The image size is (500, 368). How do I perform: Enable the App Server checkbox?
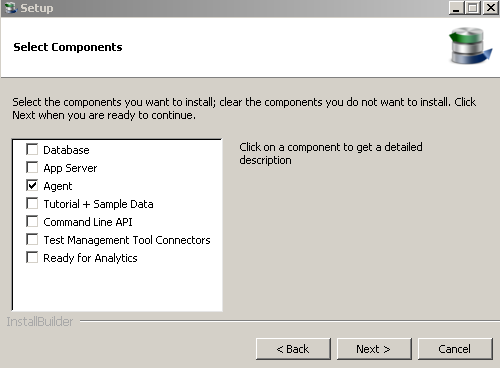[x=32, y=167]
